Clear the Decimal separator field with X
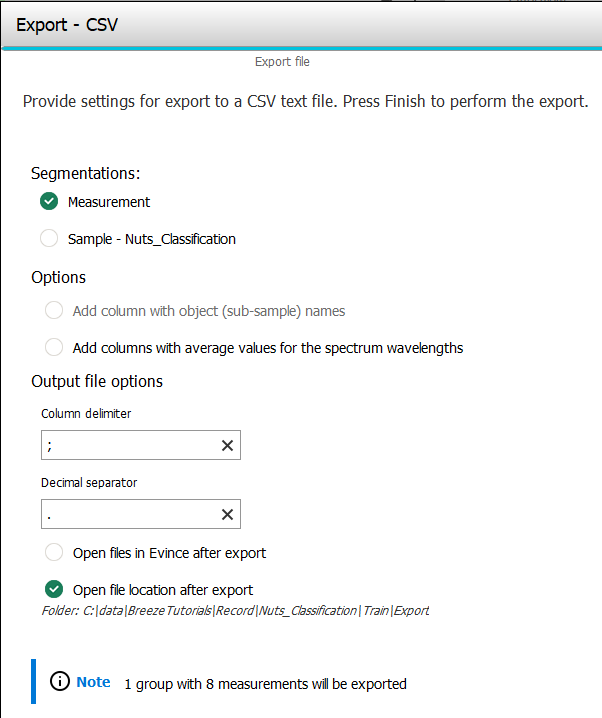Image resolution: width=602 pixels, height=718 pixels. point(227,514)
